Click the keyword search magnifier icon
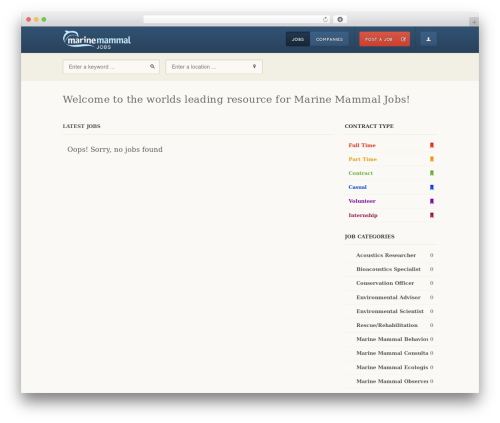Viewport: 500px width, 423px height. tap(152, 66)
